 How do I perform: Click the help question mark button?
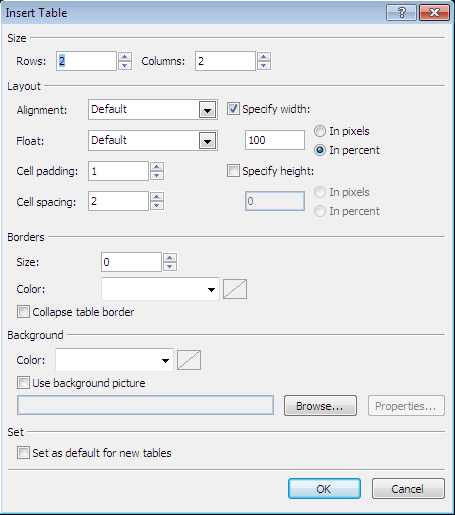pos(401,13)
